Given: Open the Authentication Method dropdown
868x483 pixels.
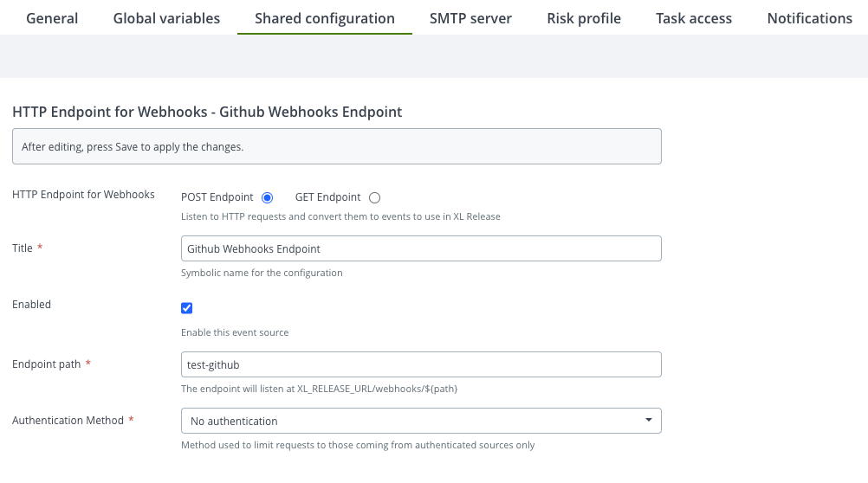Looking at the screenshot, I should pos(421,421).
